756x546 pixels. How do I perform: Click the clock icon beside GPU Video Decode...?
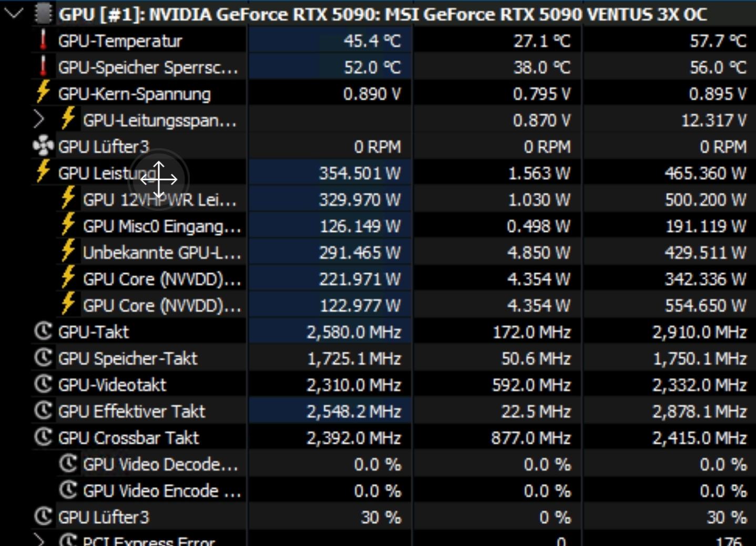(68, 463)
